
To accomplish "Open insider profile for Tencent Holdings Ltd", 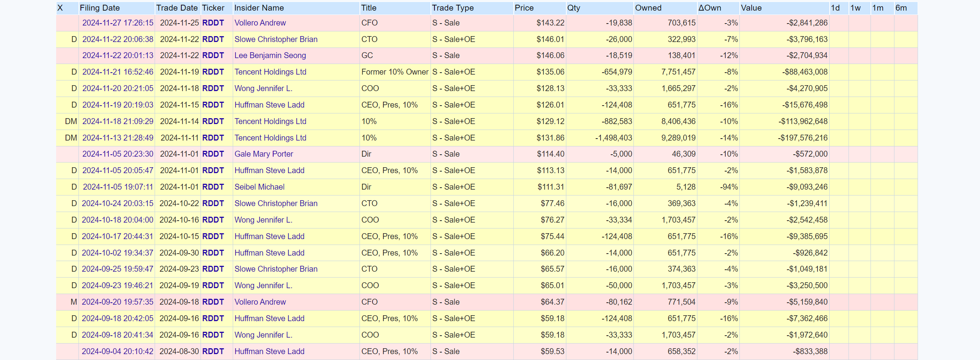I will point(270,72).
